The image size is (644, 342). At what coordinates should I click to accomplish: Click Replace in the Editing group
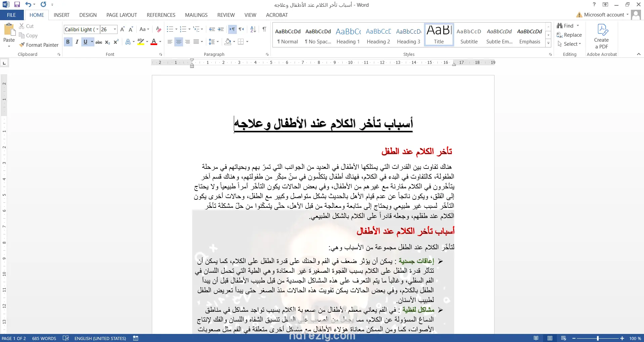pos(569,35)
